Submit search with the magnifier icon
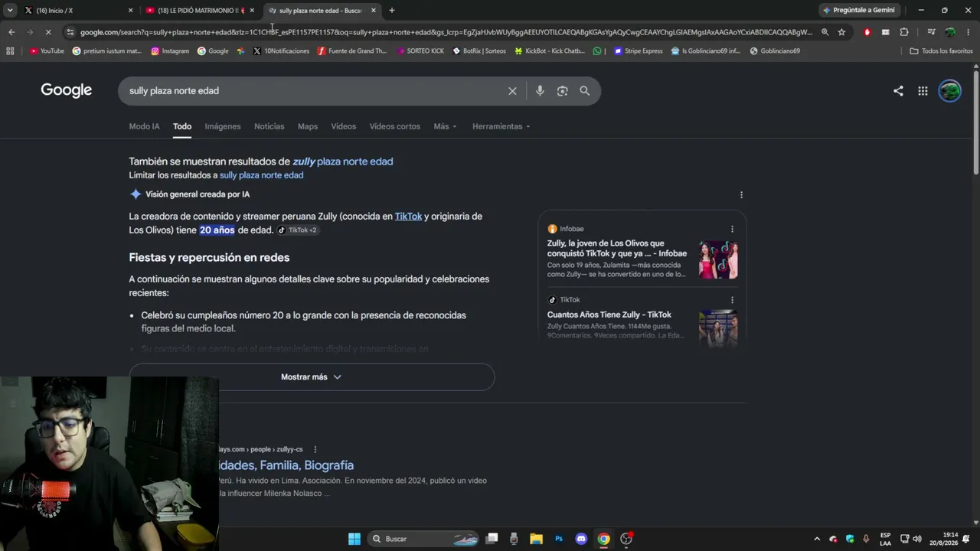Screen dimensions: 980x551 tap(585, 91)
